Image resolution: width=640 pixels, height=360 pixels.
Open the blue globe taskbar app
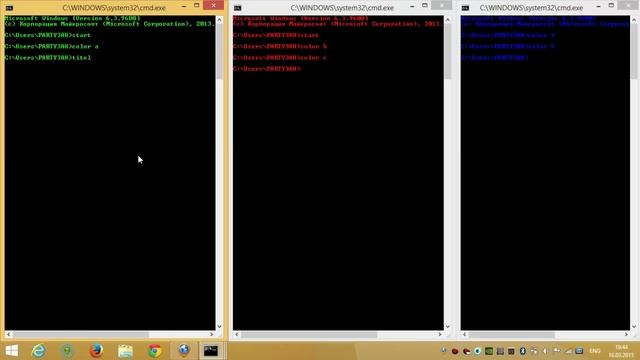pos(184,351)
